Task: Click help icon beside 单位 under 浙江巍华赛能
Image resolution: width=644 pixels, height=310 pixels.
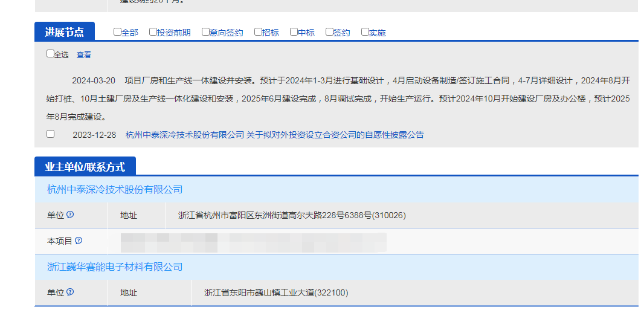Action: click(70, 292)
